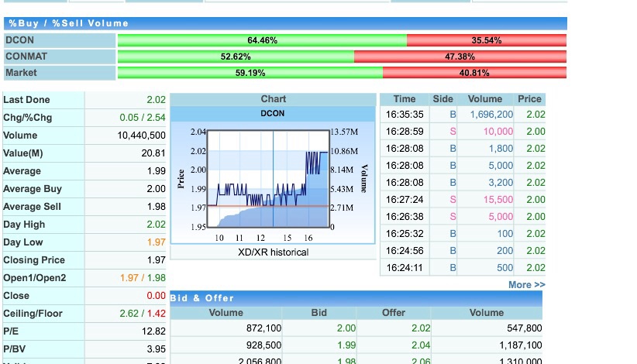Screen dimensions: 637x364
Task: Click trade volume 3,200
Action: [501, 183]
